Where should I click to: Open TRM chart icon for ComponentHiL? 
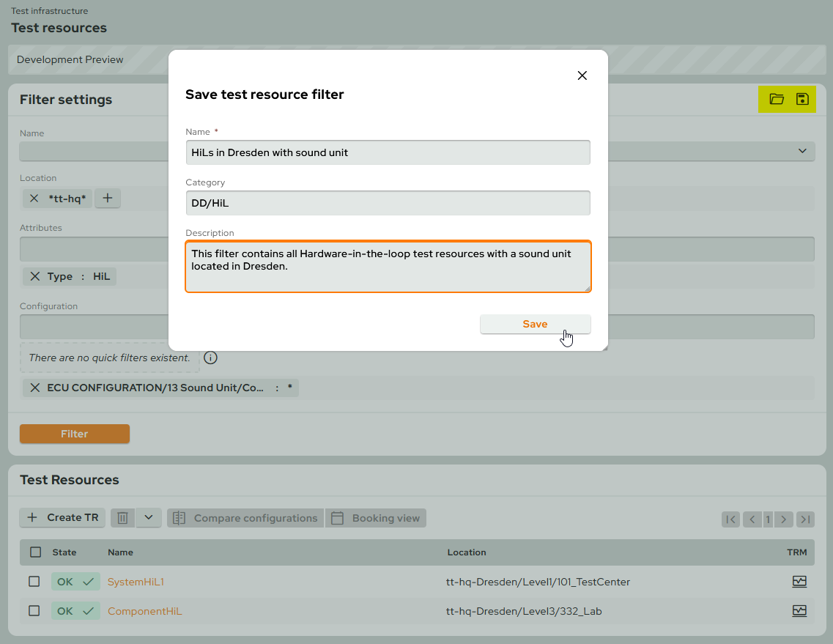point(799,611)
